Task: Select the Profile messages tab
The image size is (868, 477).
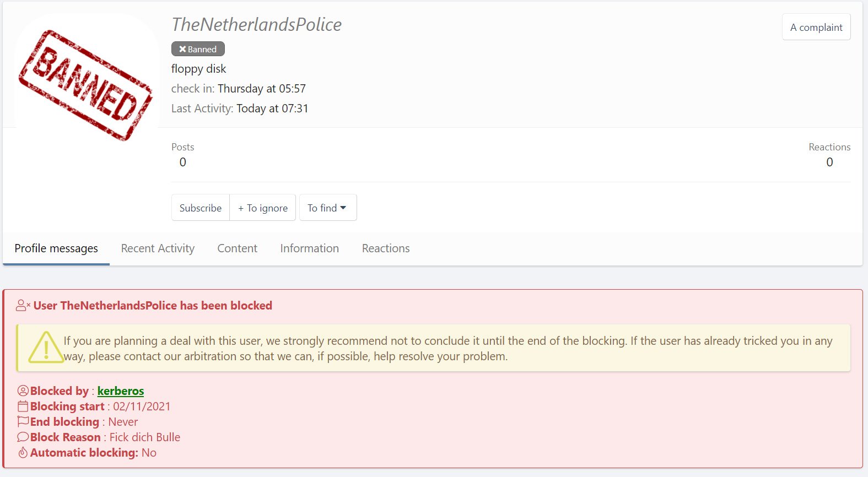Action: (56, 248)
